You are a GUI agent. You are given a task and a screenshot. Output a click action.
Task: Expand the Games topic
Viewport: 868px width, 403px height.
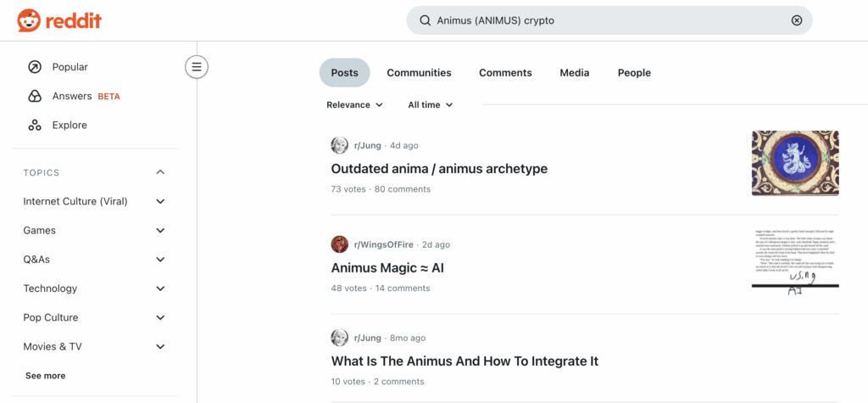[160, 231]
